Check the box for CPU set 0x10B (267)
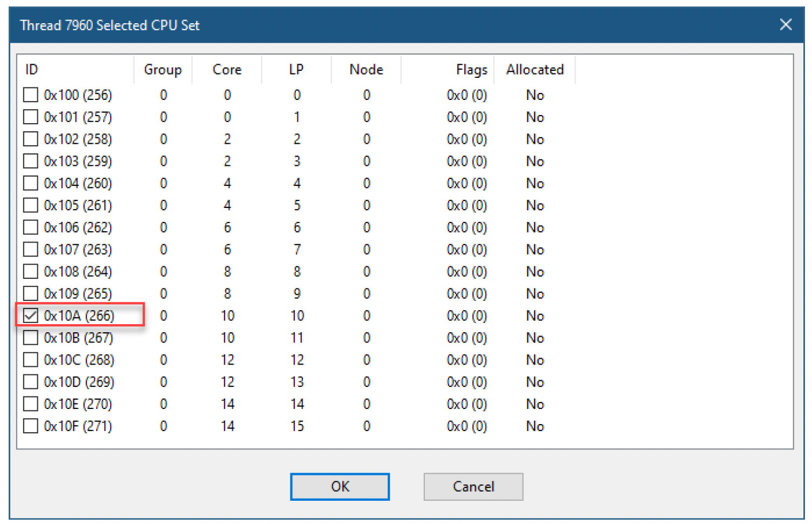 [31, 338]
